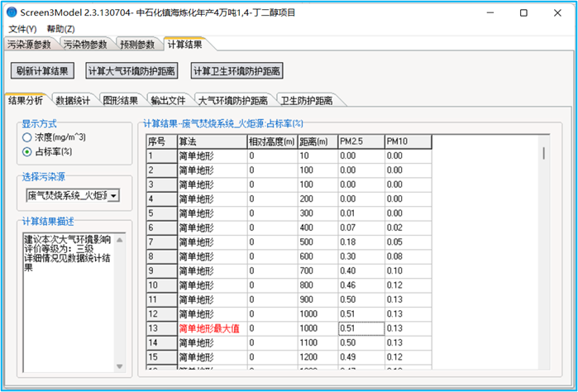Click the red 简单地形最大值 cell
Viewport: 578px width, 392px height.
212,328
